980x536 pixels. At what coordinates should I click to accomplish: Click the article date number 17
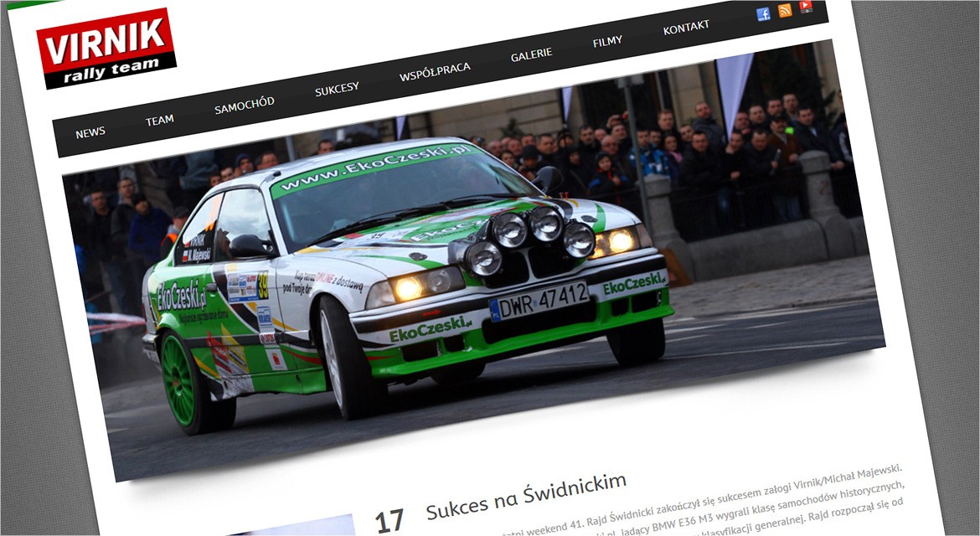point(389,521)
